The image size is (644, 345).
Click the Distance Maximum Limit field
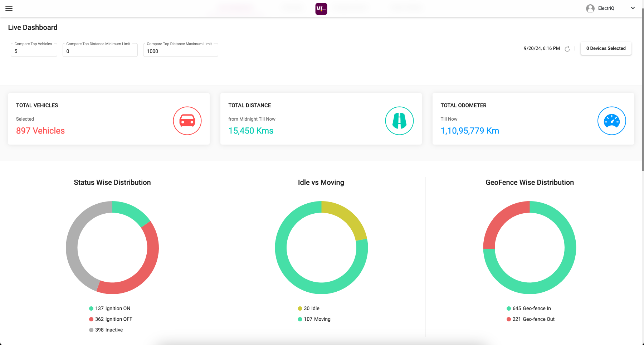click(180, 51)
